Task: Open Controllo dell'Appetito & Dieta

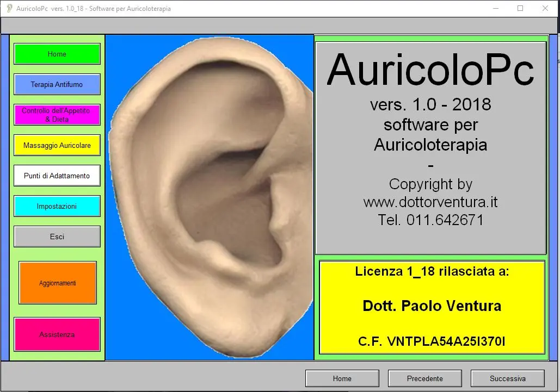Action: tap(57, 115)
